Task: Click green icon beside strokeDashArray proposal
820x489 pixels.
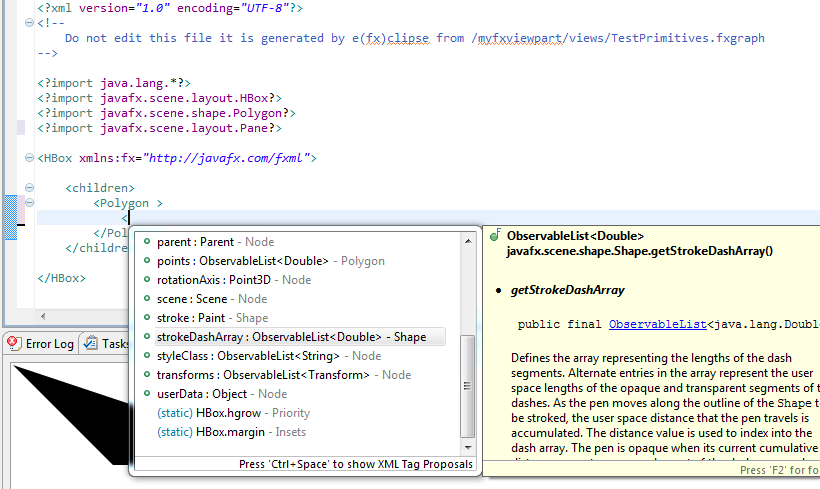Action: point(147,337)
